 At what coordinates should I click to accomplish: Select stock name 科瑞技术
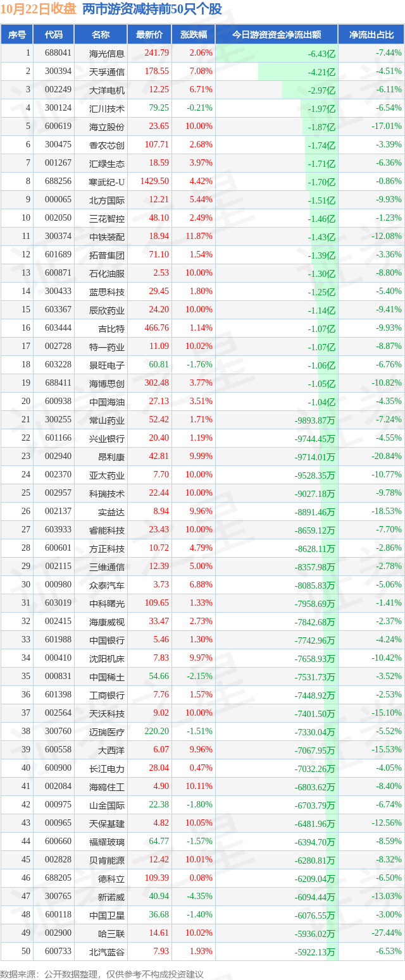pos(108,493)
